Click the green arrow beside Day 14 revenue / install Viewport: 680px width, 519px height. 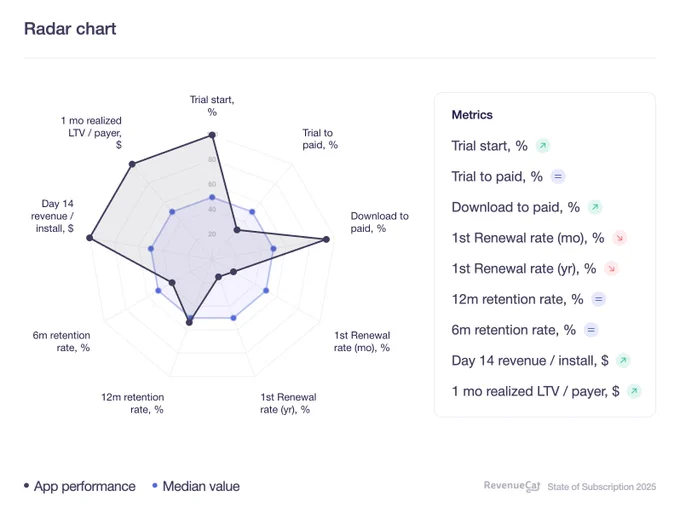point(623,360)
